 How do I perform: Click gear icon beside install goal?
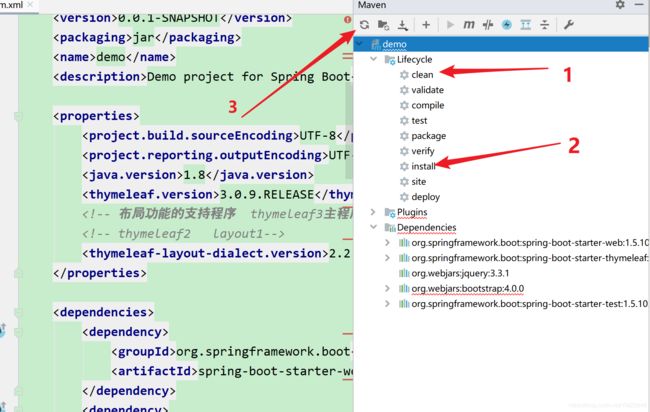[404, 166]
